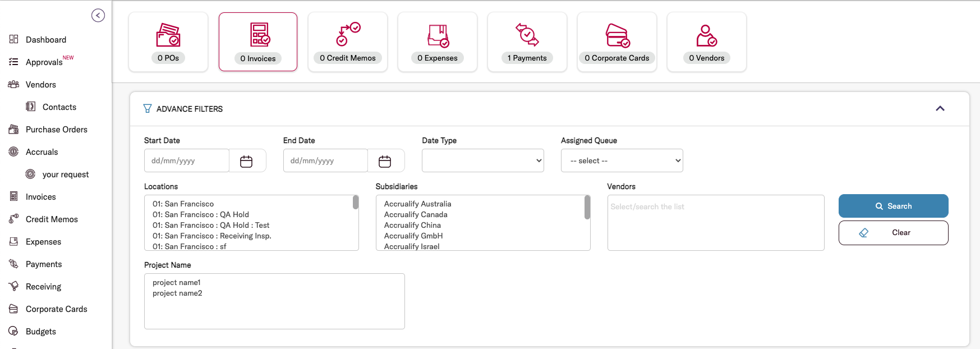Click the Clear filters button
The image size is (980, 349).
[893, 233]
